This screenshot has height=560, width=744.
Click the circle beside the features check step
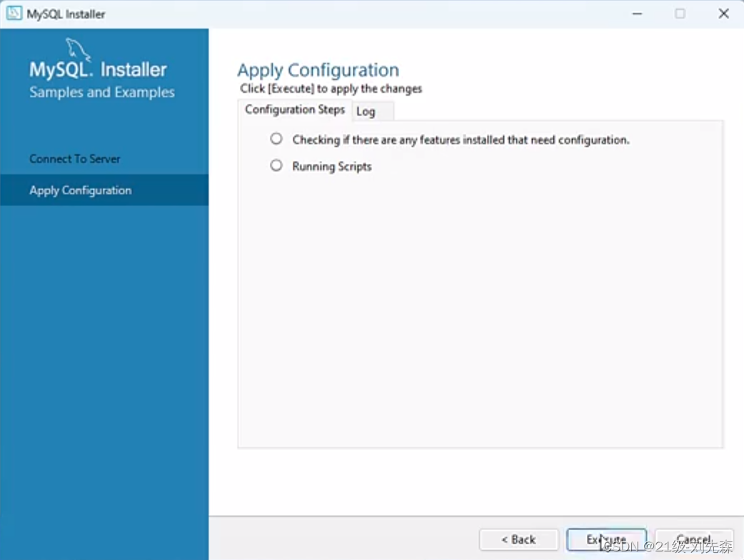point(276,138)
